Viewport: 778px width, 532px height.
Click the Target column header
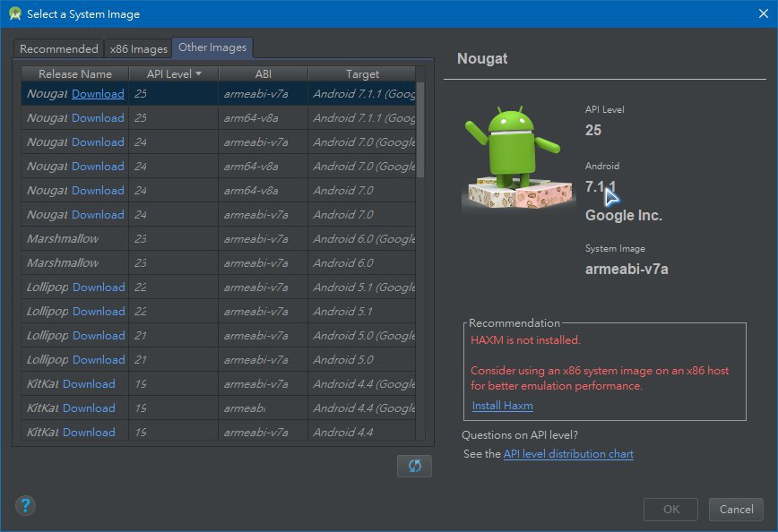(x=362, y=74)
